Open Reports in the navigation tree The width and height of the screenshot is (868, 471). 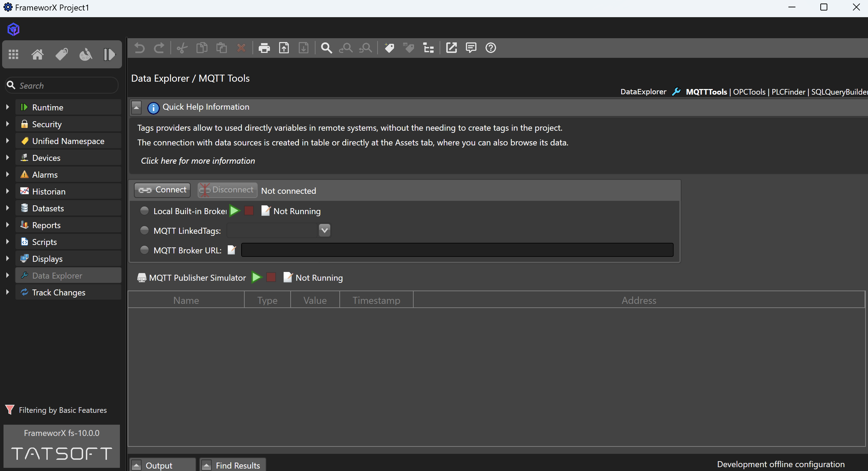click(x=68, y=225)
